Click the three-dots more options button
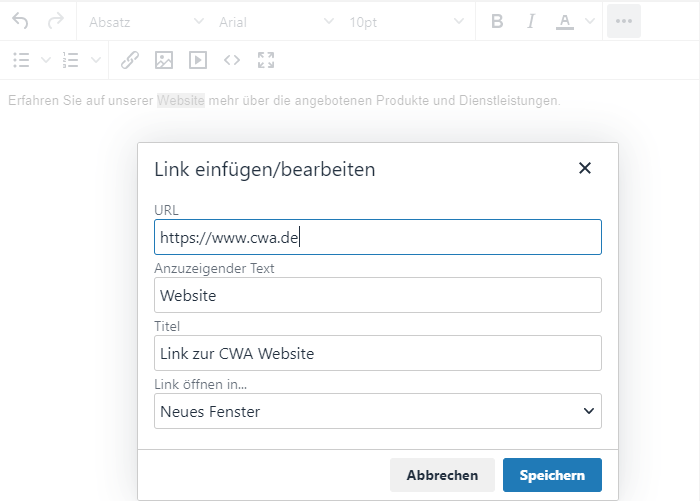 (x=624, y=21)
